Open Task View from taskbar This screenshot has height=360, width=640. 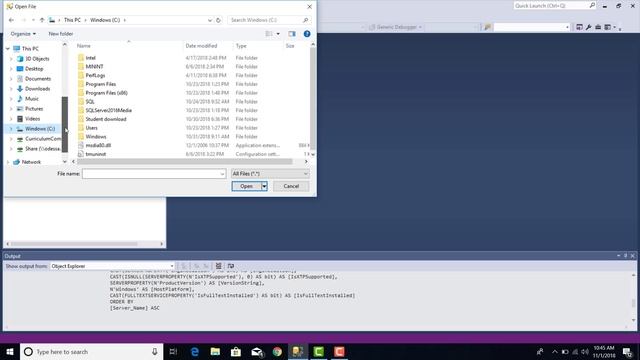(x=173, y=351)
